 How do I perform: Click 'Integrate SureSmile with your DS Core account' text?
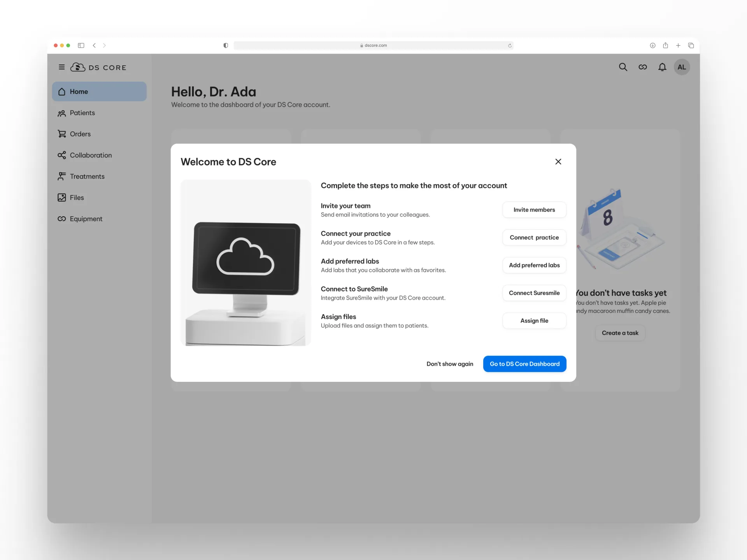[383, 298]
